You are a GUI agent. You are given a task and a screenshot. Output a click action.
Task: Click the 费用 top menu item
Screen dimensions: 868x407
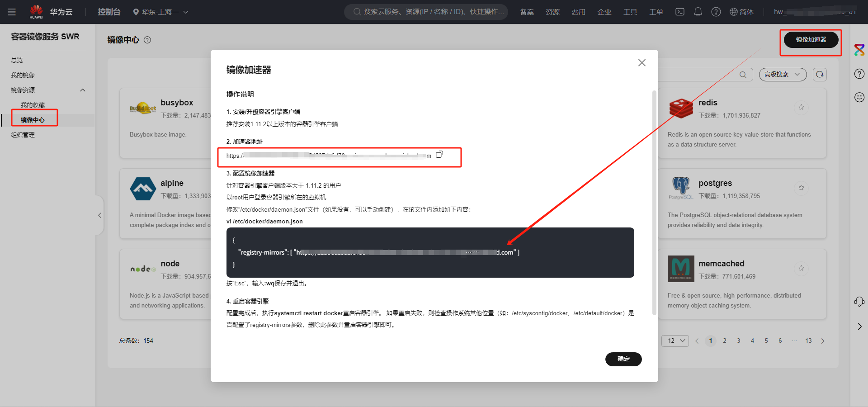(579, 12)
